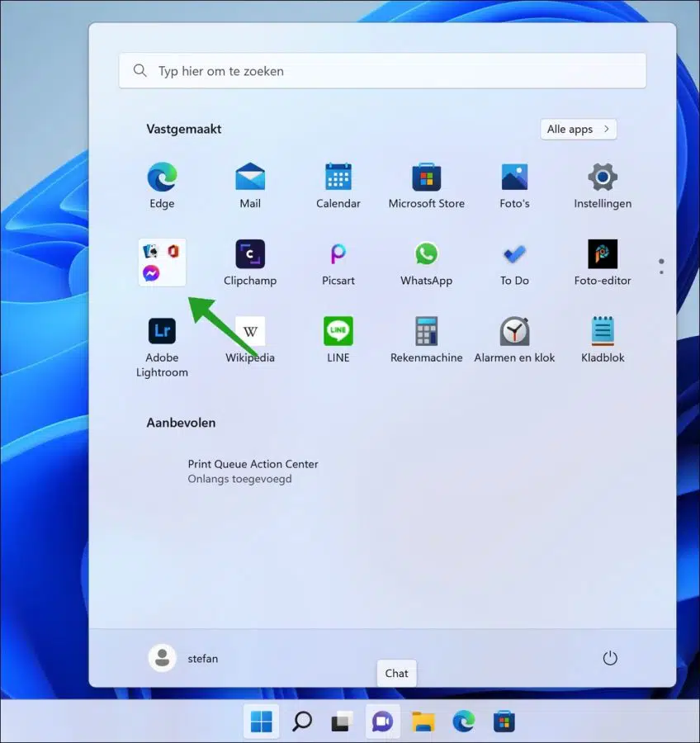The width and height of the screenshot is (700, 743).
Task: Click the power button
Action: coord(610,658)
